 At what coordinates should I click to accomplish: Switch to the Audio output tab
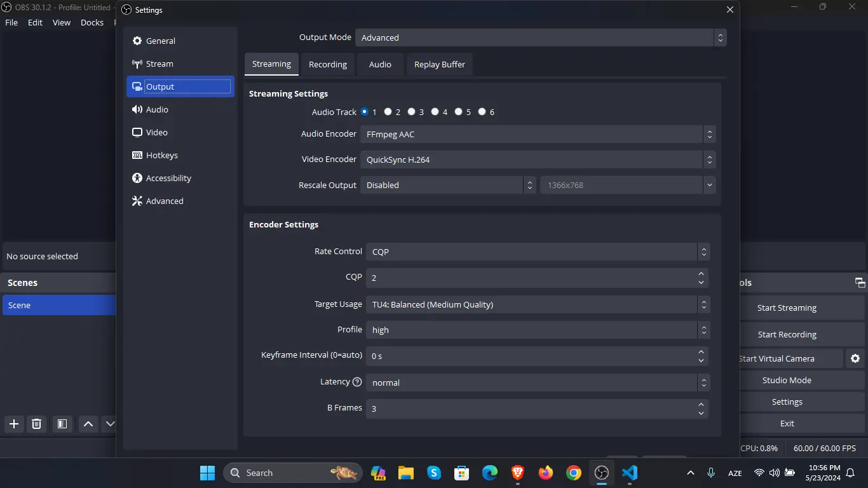[x=380, y=64]
